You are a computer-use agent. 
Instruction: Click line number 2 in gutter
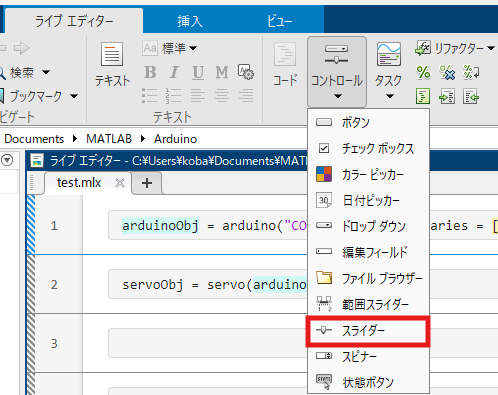click(x=54, y=285)
